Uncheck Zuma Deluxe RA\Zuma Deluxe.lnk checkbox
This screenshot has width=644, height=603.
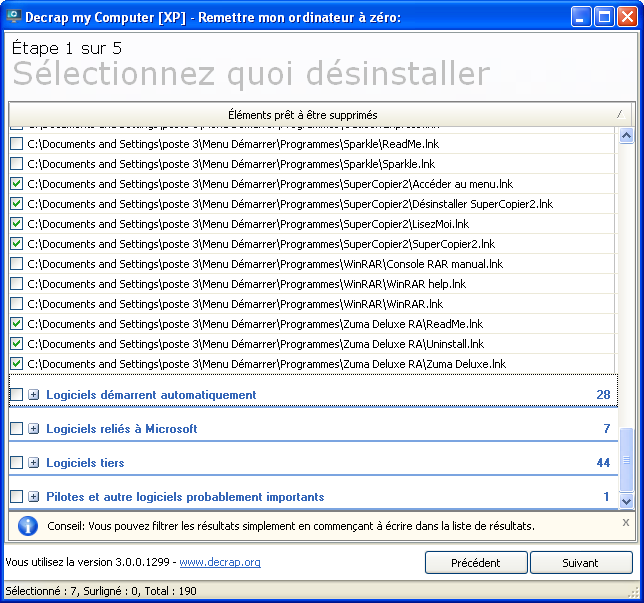(16, 364)
